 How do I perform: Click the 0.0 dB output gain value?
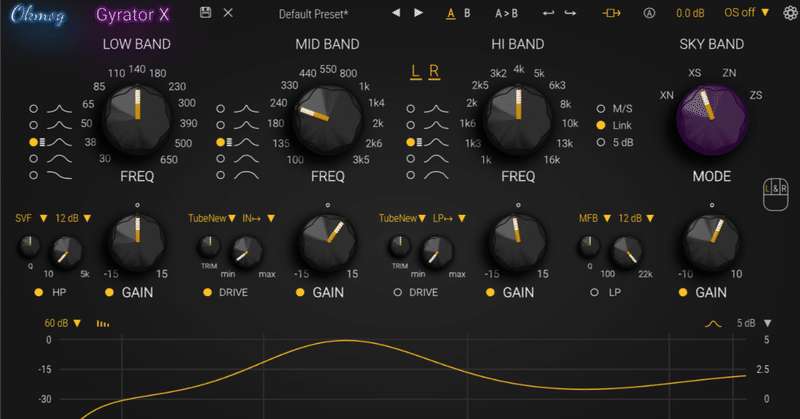pos(690,13)
